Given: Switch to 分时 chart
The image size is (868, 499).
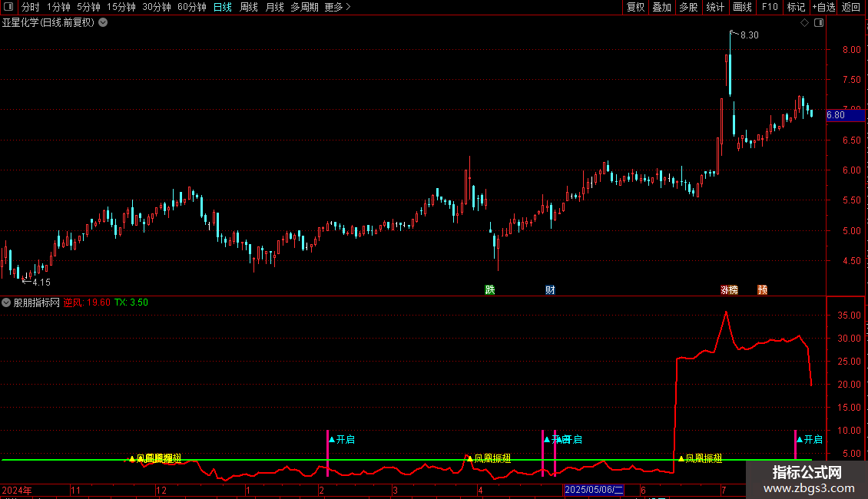Looking at the screenshot, I should pyautogui.click(x=31, y=7).
